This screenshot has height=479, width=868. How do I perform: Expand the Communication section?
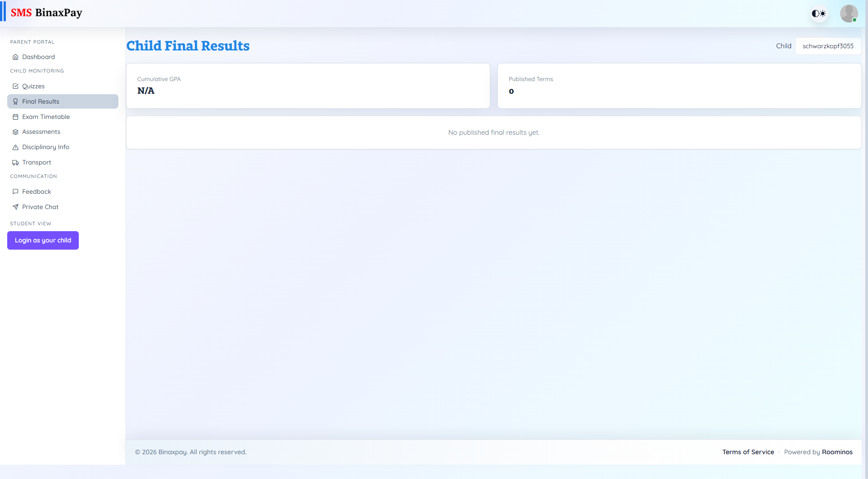click(33, 176)
